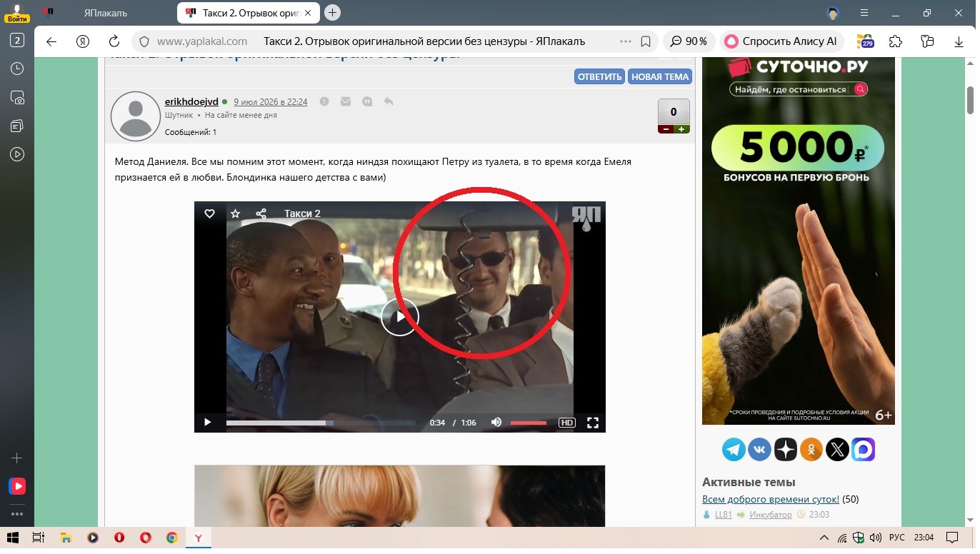This screenshot has width=980, height=554.
Task: Open the red video app in sidebar
Action: [17, 486]
